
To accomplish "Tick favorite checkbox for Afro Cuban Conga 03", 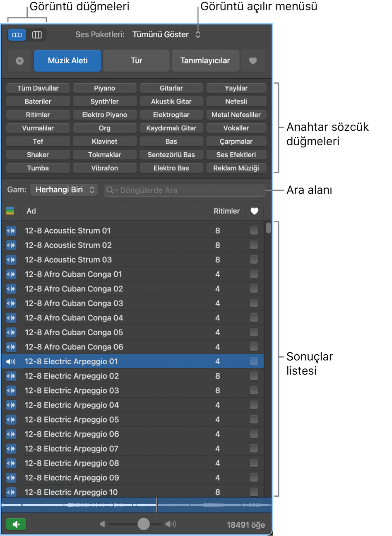I will (254, 303).
